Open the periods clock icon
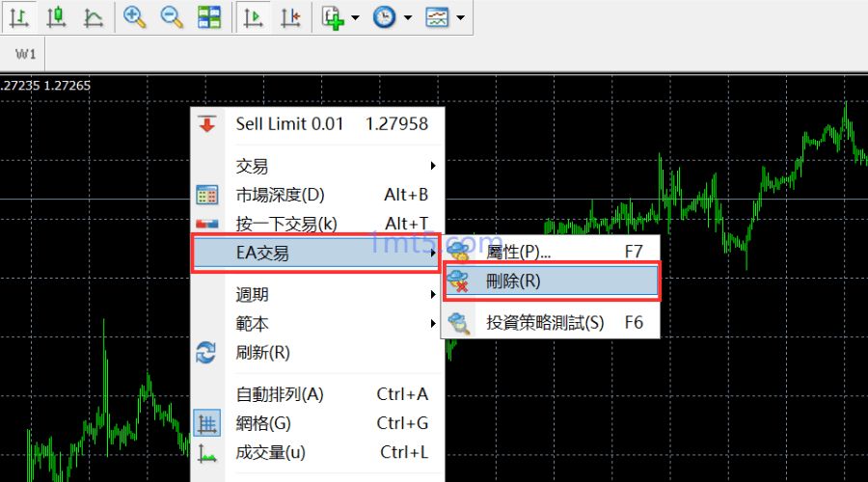The width and height of the screenshot is (868, 482). 384,17
